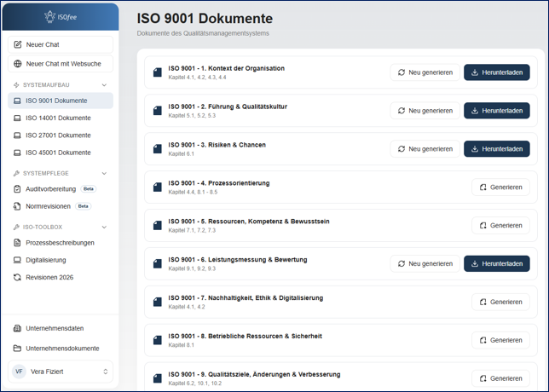The image size is (549, 392).
Task: Navigate to ISO 45001 Dokumente
Action: tap(61, 153)
